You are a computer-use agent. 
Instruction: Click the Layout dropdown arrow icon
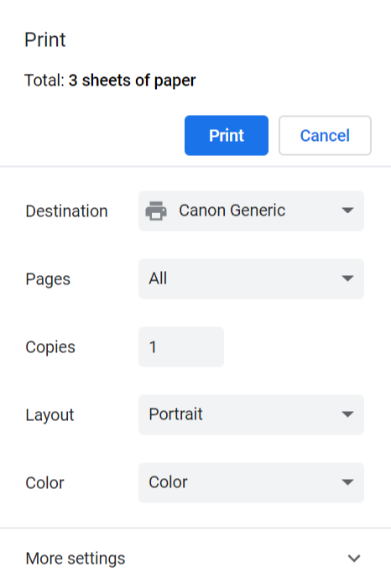(x=348, y=414)
